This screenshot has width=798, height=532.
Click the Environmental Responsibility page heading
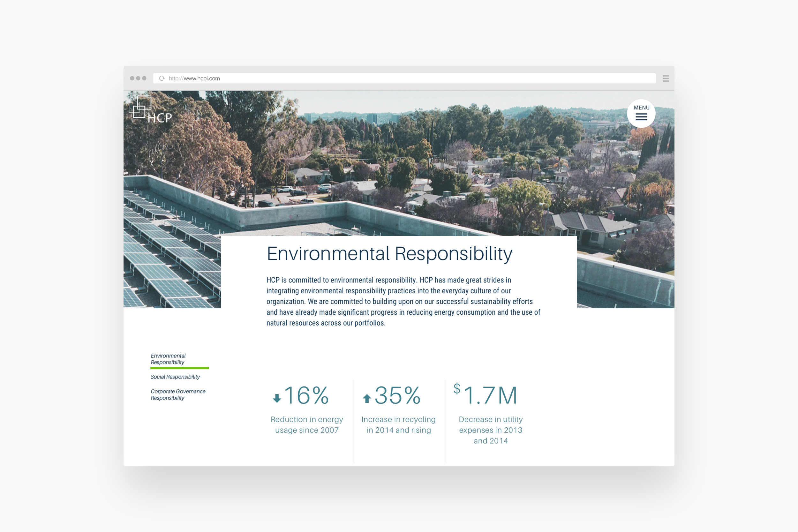389,254
